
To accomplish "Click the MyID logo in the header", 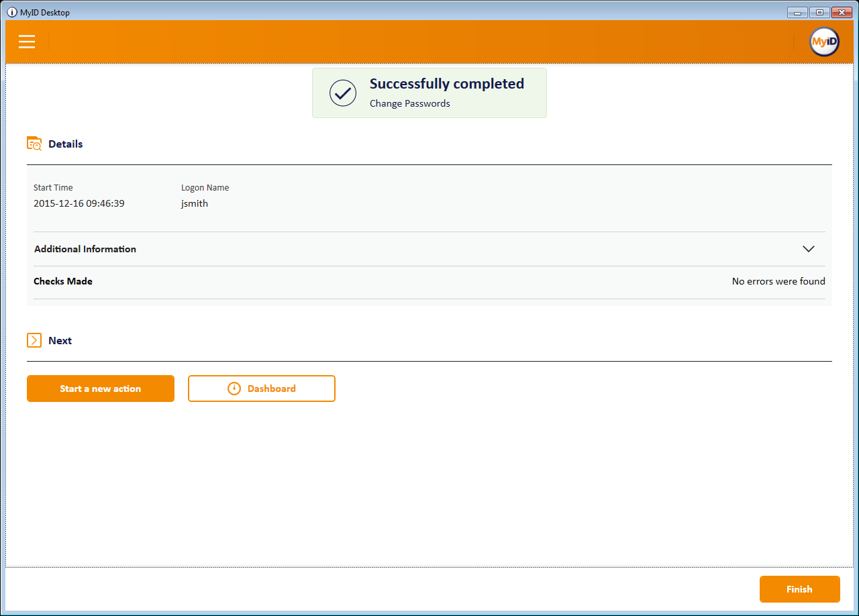I will click(824, 42).
